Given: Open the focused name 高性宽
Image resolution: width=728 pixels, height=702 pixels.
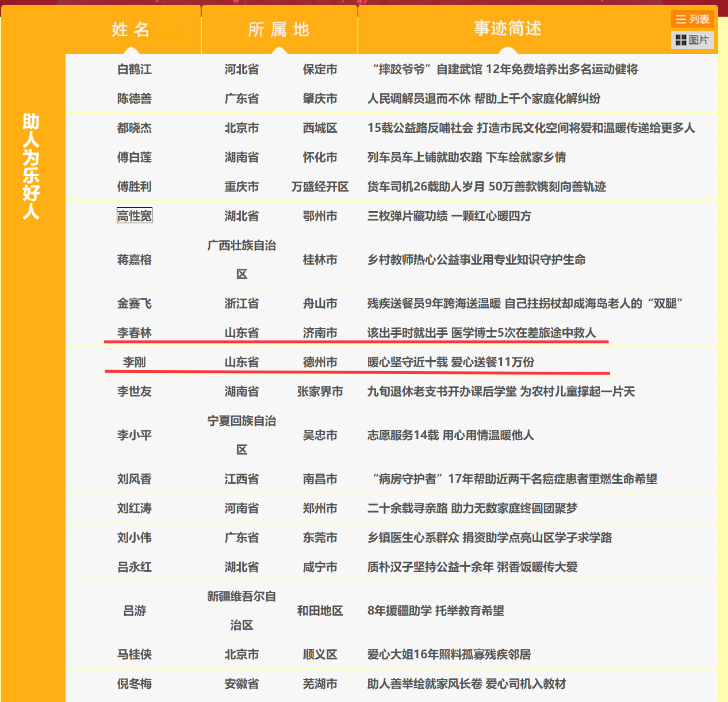Looking at the screenshot, I should tap(135, 216).
